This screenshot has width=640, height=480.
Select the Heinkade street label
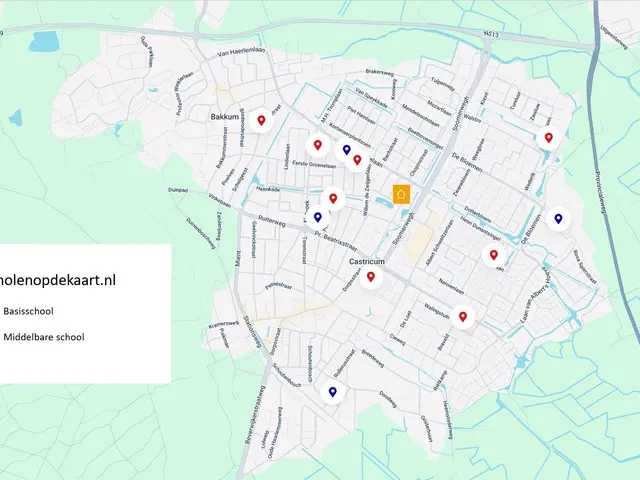(268, 189)
